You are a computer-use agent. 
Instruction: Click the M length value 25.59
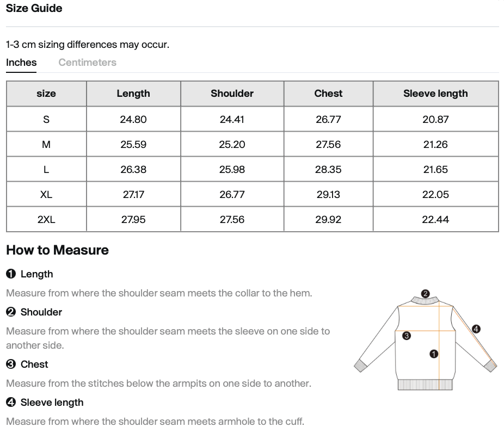click(133, 144)
